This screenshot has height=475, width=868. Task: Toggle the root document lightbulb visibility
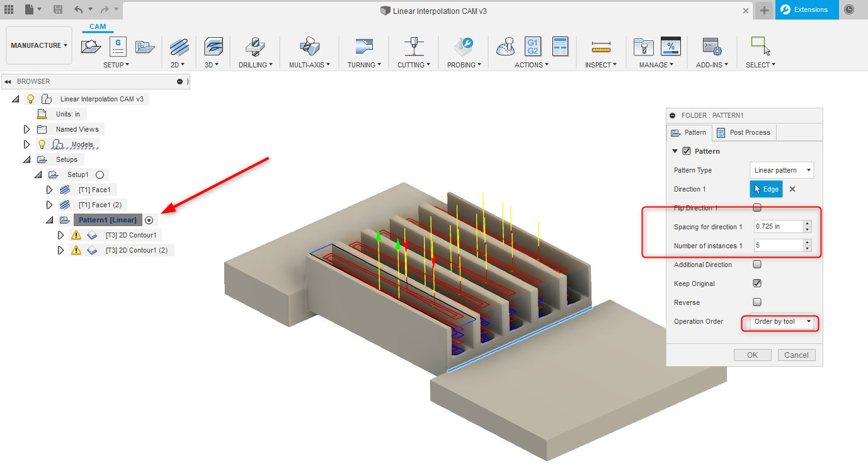pos(30,99)
